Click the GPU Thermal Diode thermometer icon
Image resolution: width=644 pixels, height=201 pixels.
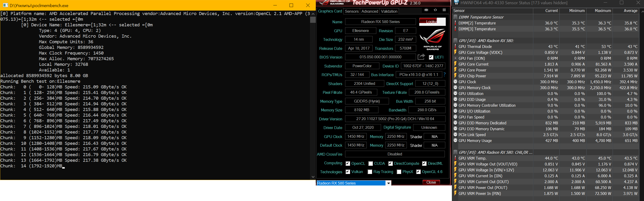455,47
